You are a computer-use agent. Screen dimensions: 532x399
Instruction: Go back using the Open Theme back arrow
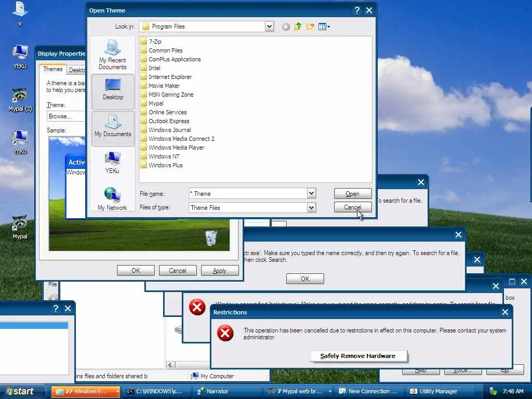coord(286,27)
